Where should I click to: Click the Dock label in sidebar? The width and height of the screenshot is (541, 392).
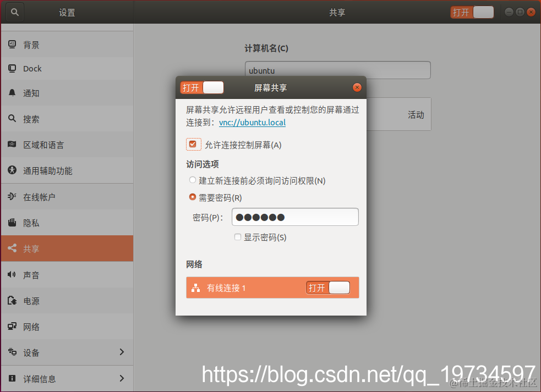pyautogui.click(x=32, y=69)
